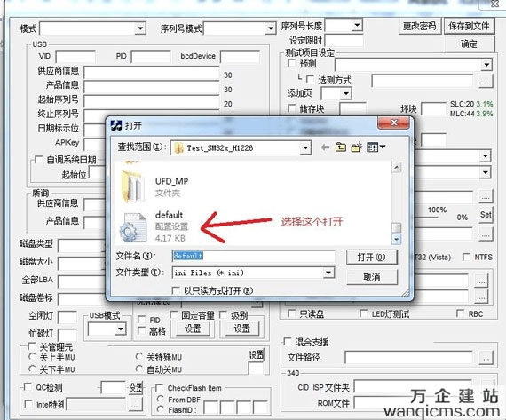Viewport: 506px width, 420px height.
Task: Check the 只读盘 option
Action: click(291, 313)
